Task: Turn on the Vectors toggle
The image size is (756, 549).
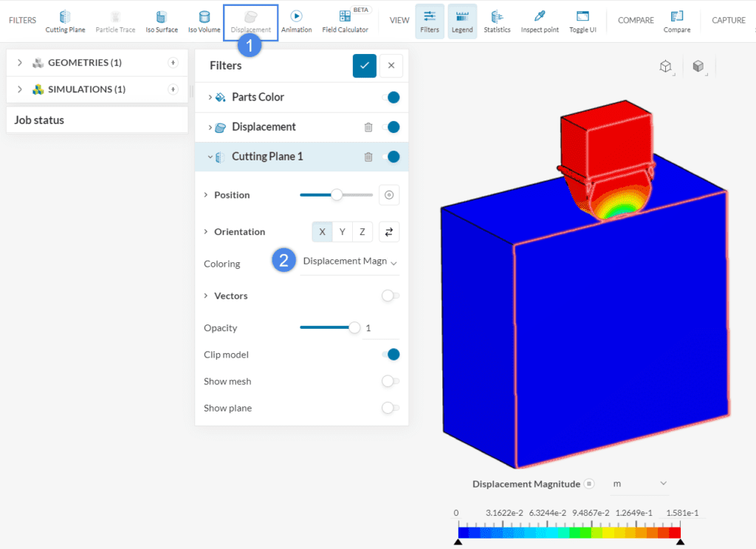Action: pos(391,296)
